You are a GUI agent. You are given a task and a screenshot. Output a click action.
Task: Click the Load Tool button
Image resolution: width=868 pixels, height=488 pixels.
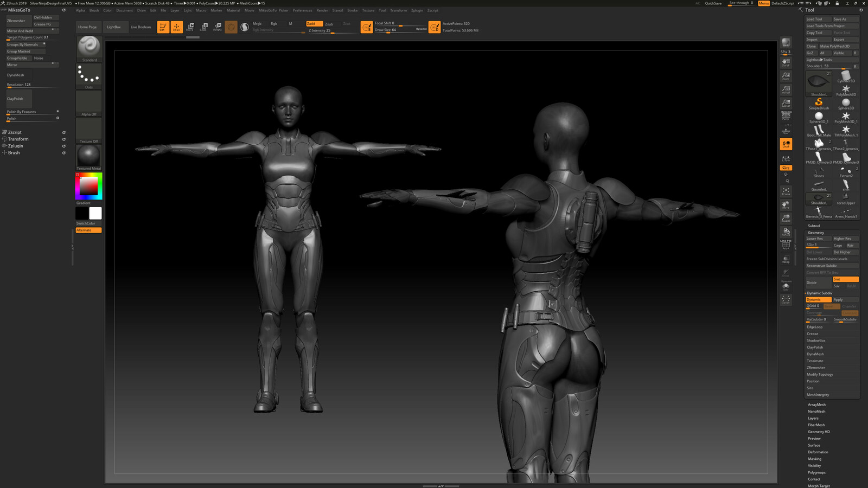click(818, 19)
